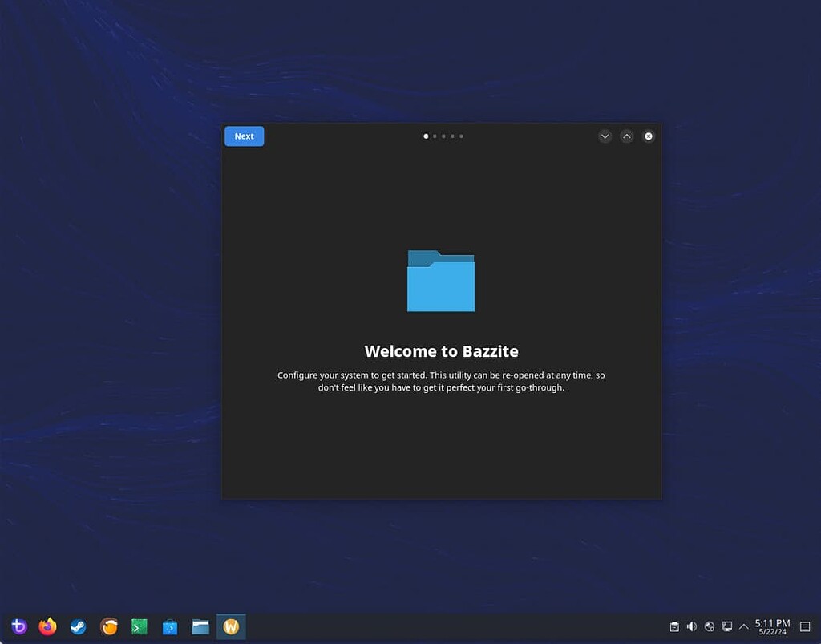This screenshot has width=821, height=644.
Task: Click the blue folder image in welcome dialog
Action: point(441,281)
